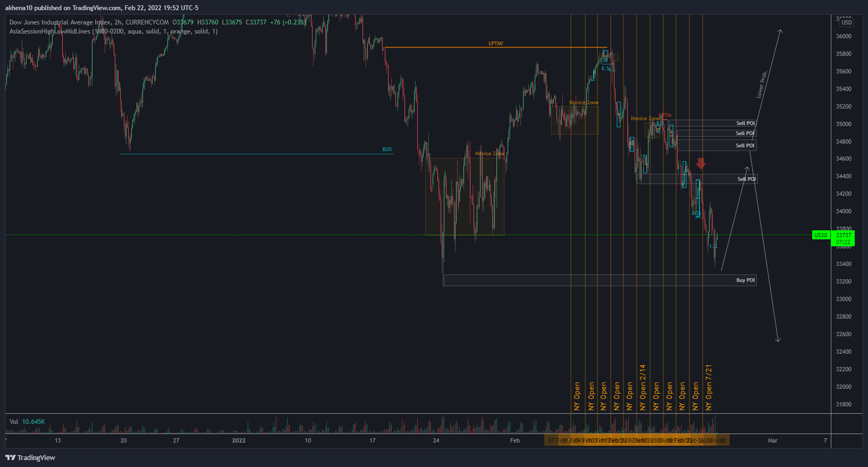Viewport: 868px width, 467px height.
Task: Click the 20 date on the time axis
Action: click(x=123, y=440)
